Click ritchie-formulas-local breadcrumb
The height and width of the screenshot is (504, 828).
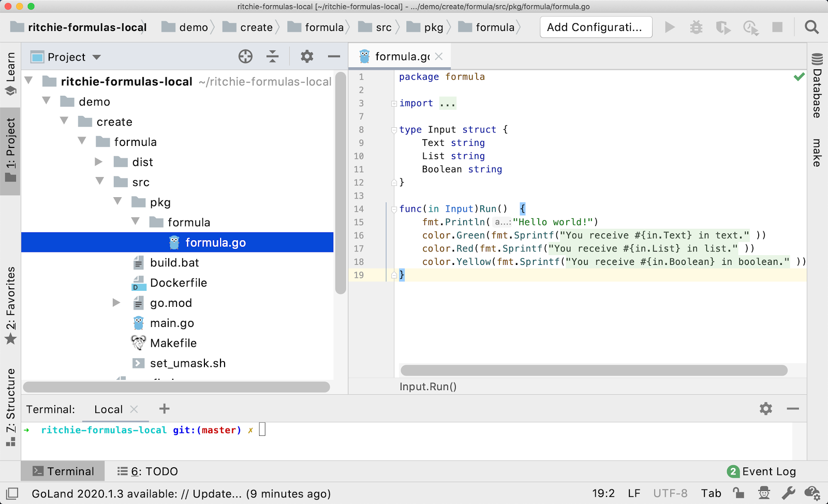click(79, 27)
